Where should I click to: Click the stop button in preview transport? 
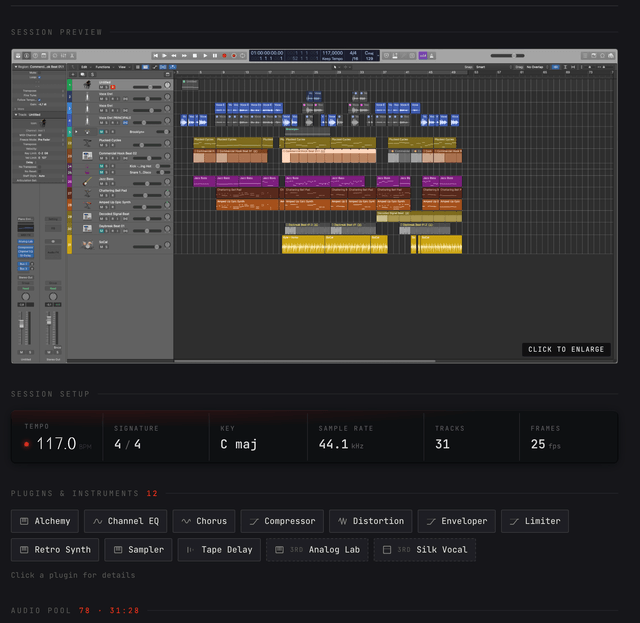[x=195, y=56]
